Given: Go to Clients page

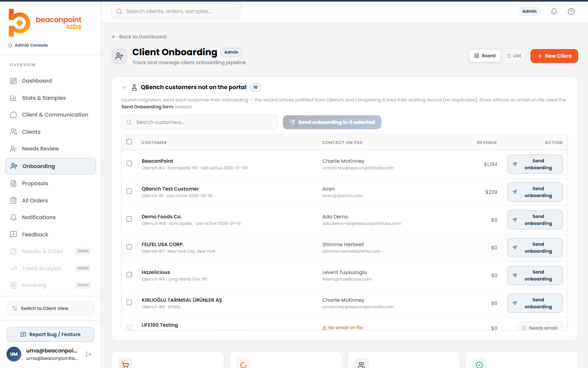Looking at the screenshot, I should tap(51, 132).
